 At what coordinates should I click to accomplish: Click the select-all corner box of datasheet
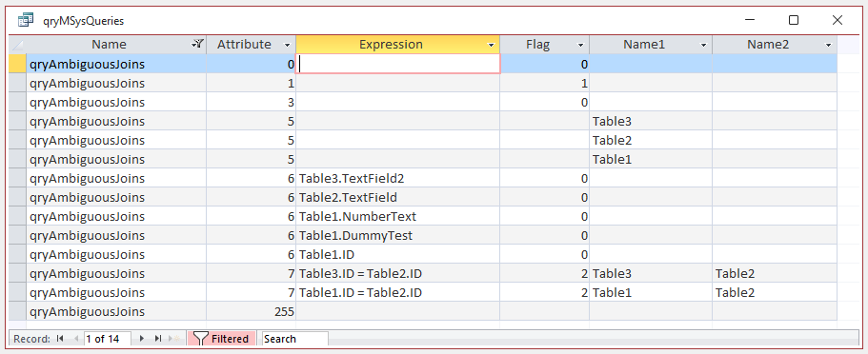(18, 45)
